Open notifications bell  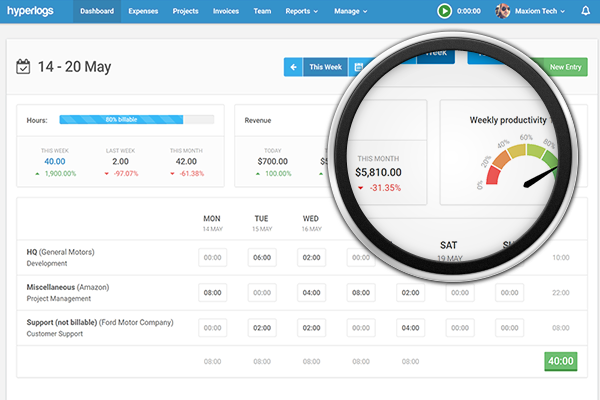[x=585, y=11]
